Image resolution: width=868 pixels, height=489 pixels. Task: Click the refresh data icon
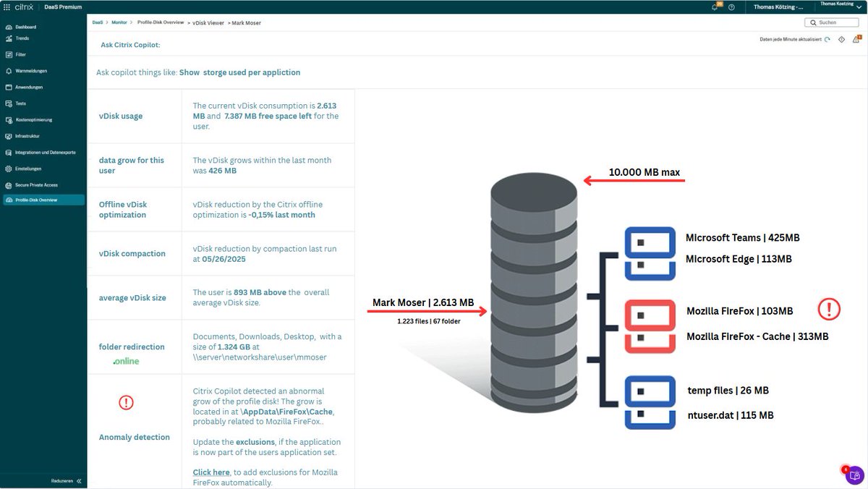pyautogui.click(x=827, y=40)
